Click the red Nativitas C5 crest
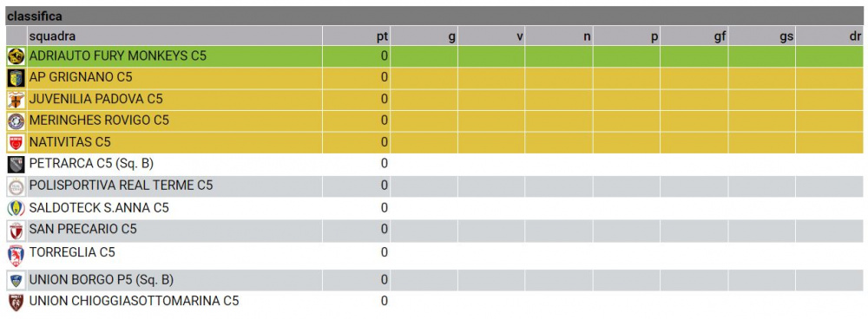 16,143
